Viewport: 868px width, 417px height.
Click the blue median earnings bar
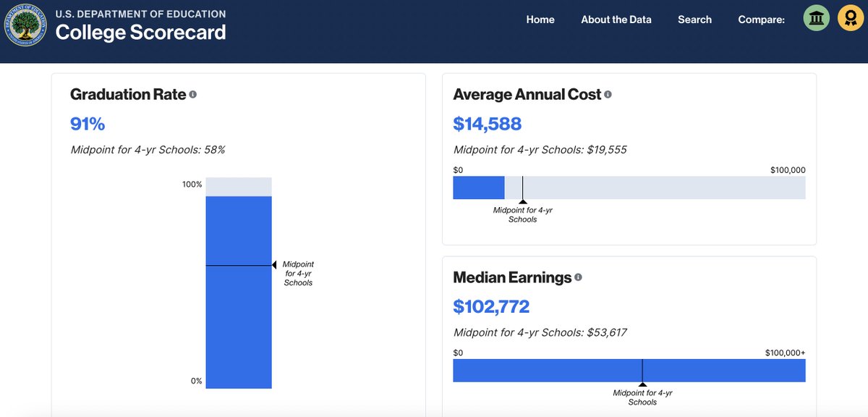pyautogui.click(x=629, y=370)
